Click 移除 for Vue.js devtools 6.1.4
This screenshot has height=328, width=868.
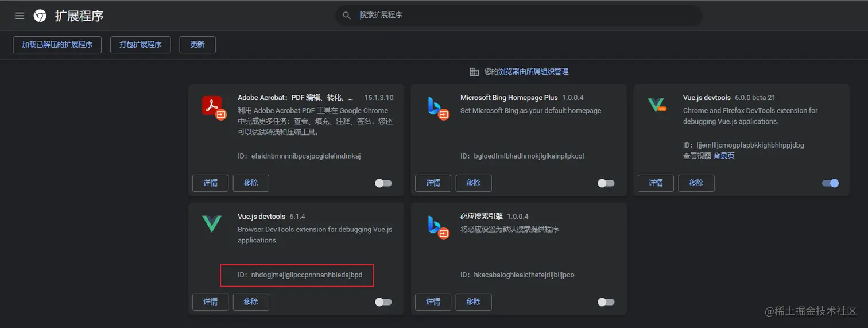click(251, 302)
